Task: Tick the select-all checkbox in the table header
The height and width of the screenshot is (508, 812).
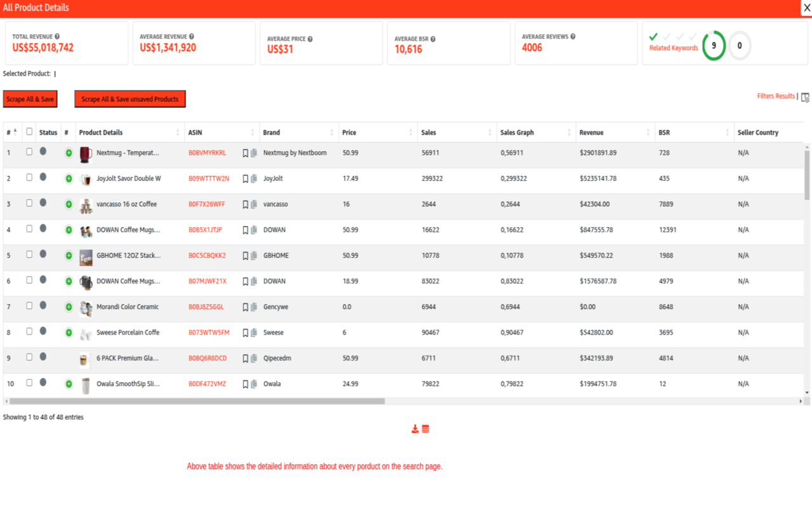Action: point(29,132)
